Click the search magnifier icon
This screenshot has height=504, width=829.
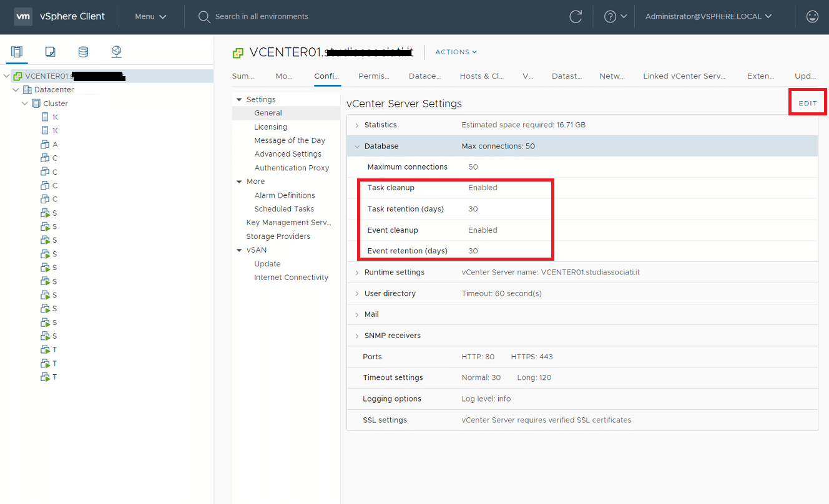pyautogui.click(x=204, y=17)
